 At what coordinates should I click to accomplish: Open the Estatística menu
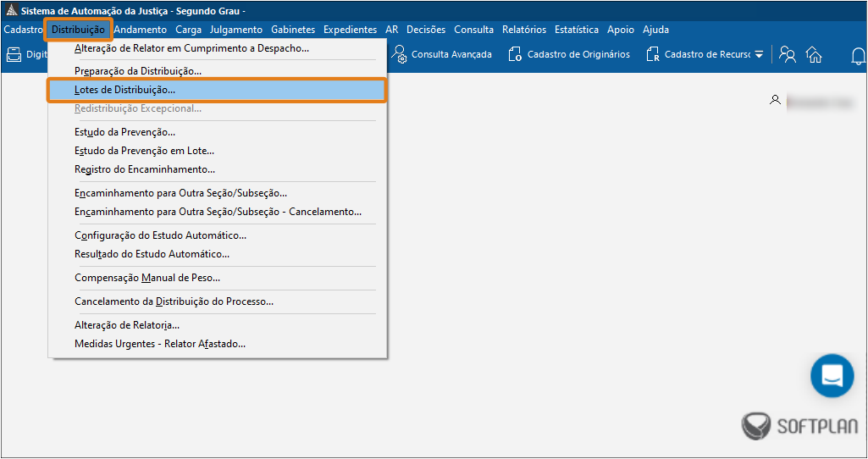[577, 30]
